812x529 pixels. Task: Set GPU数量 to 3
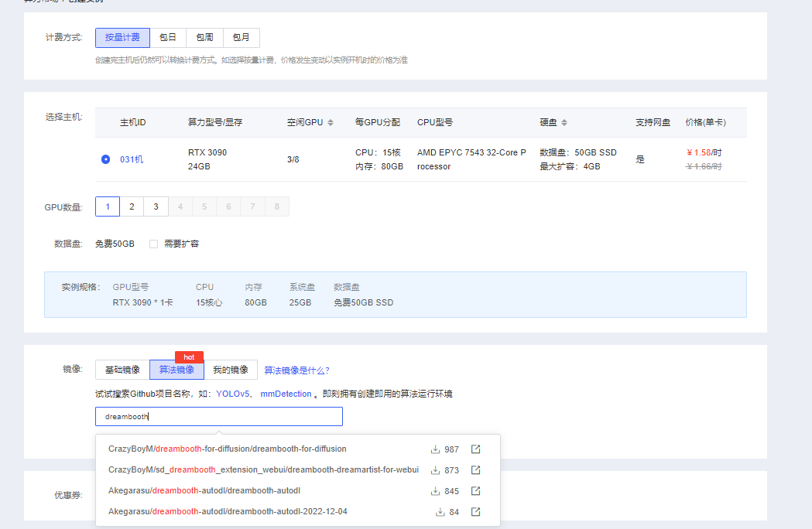click(156, 206)
